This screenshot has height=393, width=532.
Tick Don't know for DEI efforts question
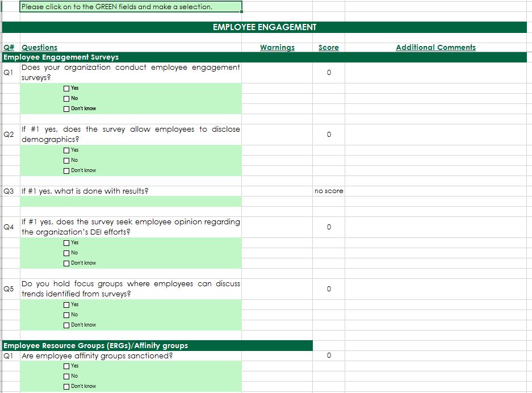66,264
